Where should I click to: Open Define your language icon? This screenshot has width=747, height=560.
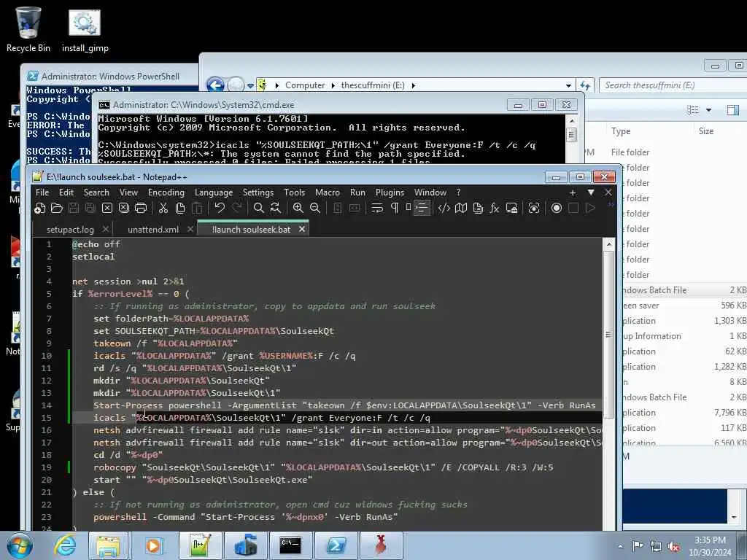click(x=444, y=208)
